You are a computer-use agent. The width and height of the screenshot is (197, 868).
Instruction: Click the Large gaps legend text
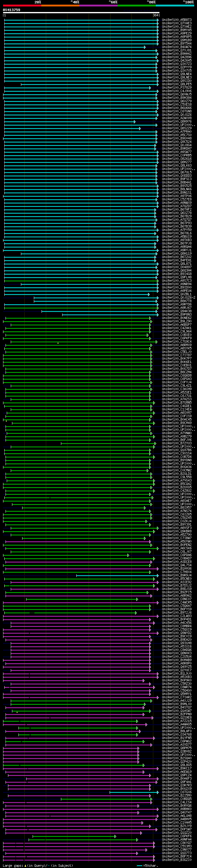point(13,865)
